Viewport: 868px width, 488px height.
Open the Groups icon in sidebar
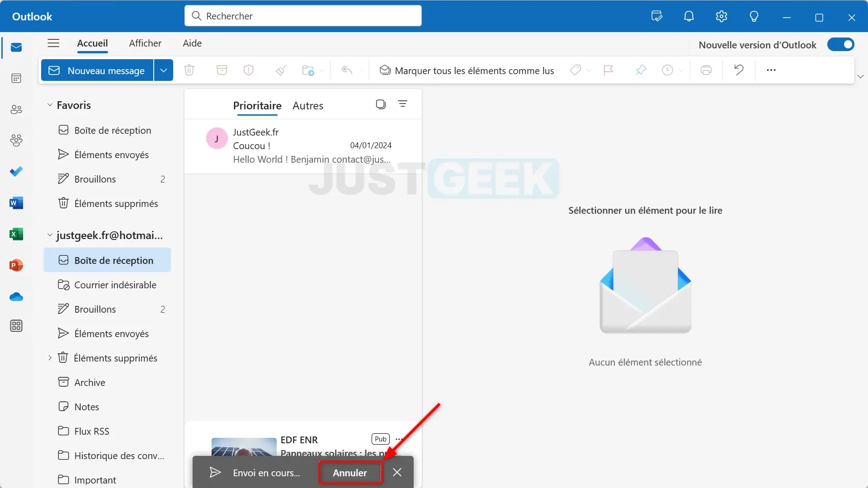16,141
